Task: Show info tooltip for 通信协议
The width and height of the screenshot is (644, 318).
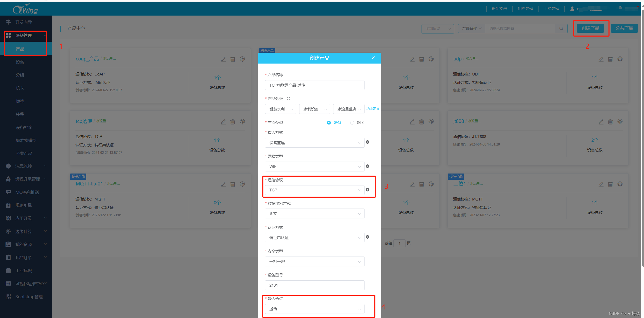Action: tap(367, 190)
